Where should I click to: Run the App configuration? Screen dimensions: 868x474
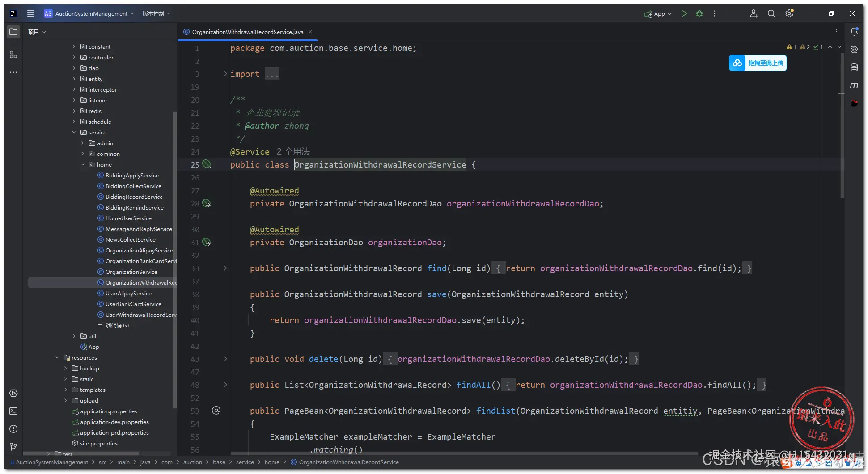(x=684, y=13)
